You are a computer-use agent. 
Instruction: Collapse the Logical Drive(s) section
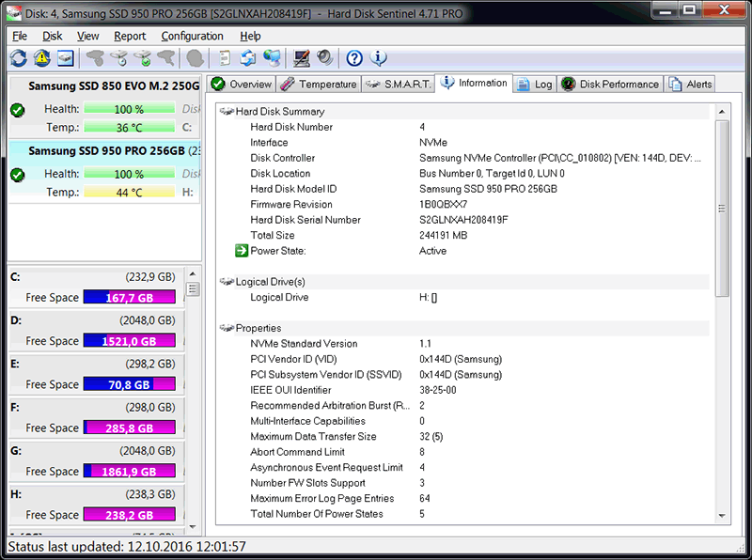click(227, 282)
